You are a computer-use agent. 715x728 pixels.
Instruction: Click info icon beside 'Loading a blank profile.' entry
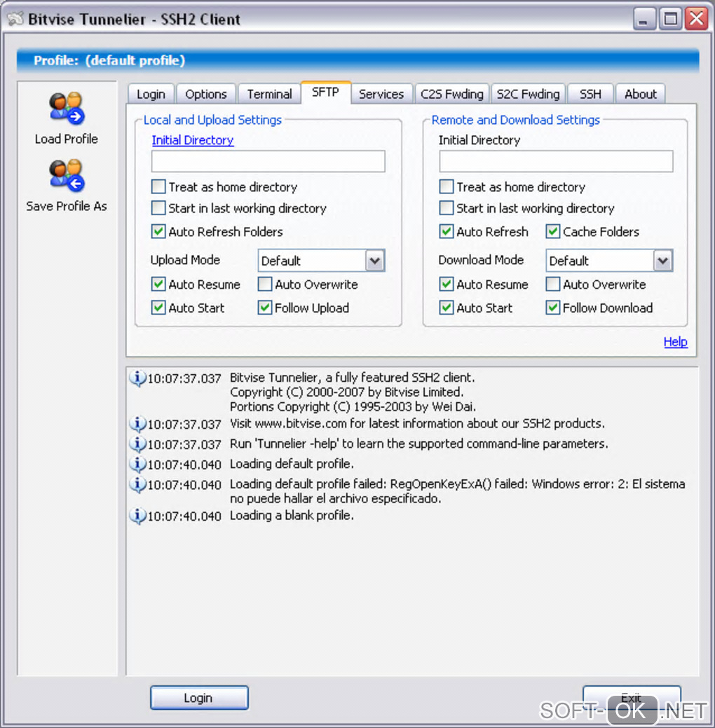coord(137,516)
